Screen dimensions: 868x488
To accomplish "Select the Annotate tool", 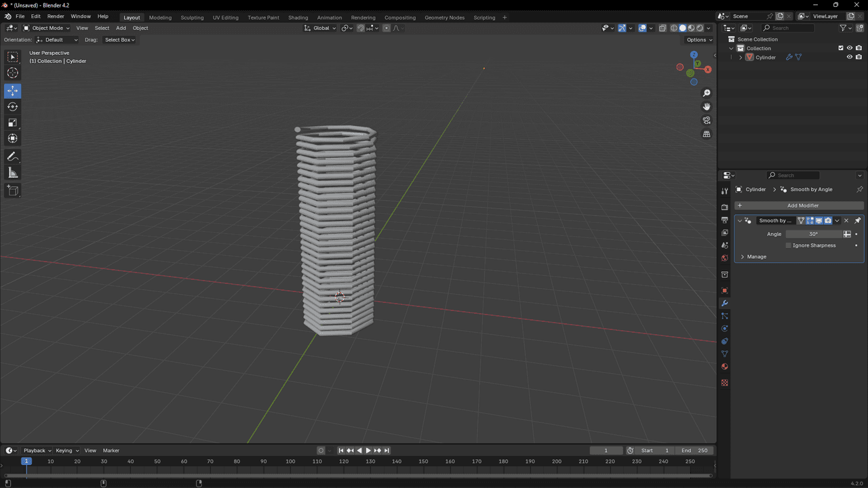I will [12, 157].
